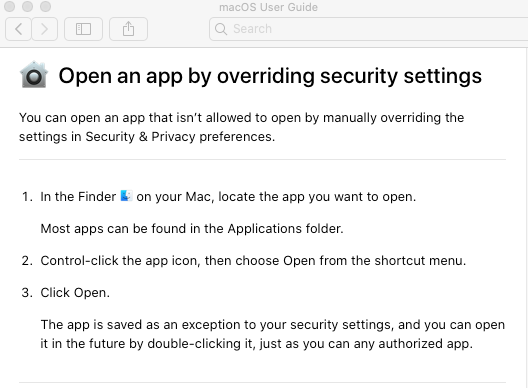The height and width of the screenshot is (388, 528).
Task: Open the Share menu button
Action: click(x=128, y=29)
